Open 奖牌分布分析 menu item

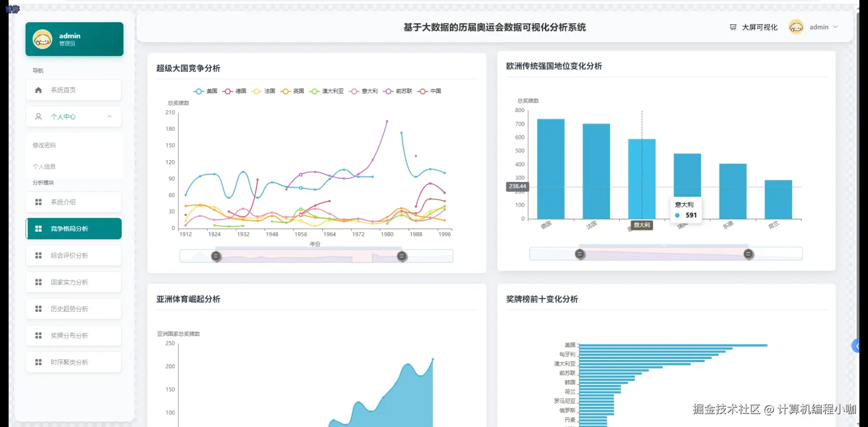click(x=74, y=336)
